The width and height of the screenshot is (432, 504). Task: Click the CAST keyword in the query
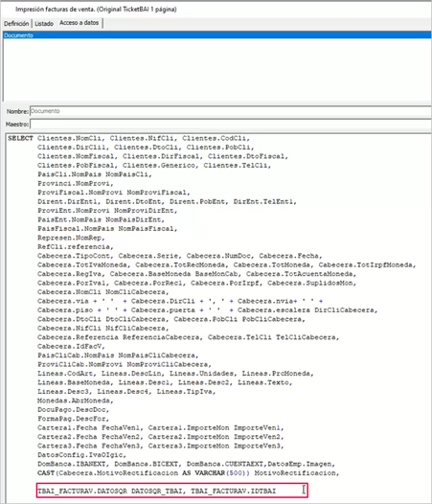tap(46, 472)
